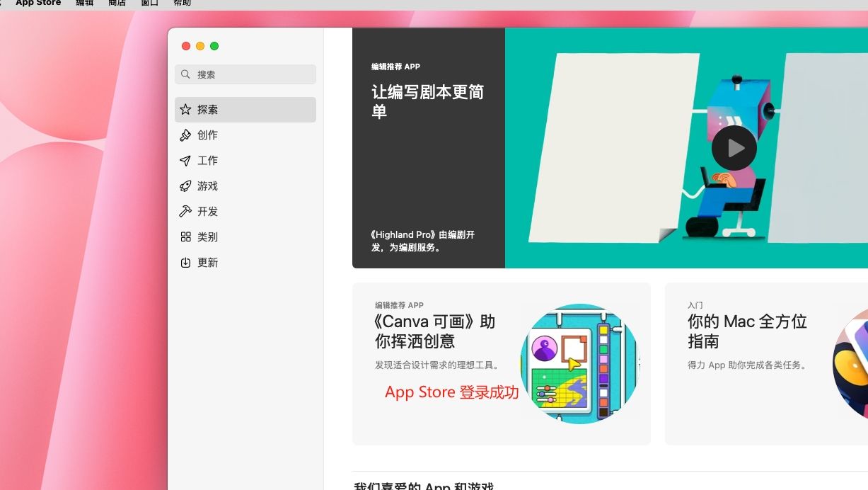The width and height of the screenshot is (868, 490).
Task: Open the 《Canva 可画》助你挥洒创意 card
Action: click(x=502, y=364)
